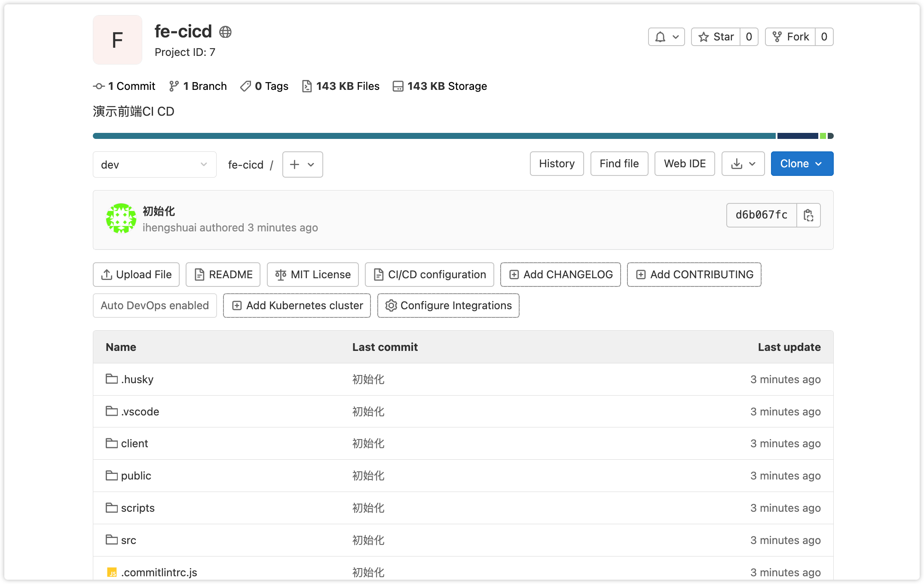
Task: Open the download source code dropdown
Action: pyautogui.click(x=743, y=164)
